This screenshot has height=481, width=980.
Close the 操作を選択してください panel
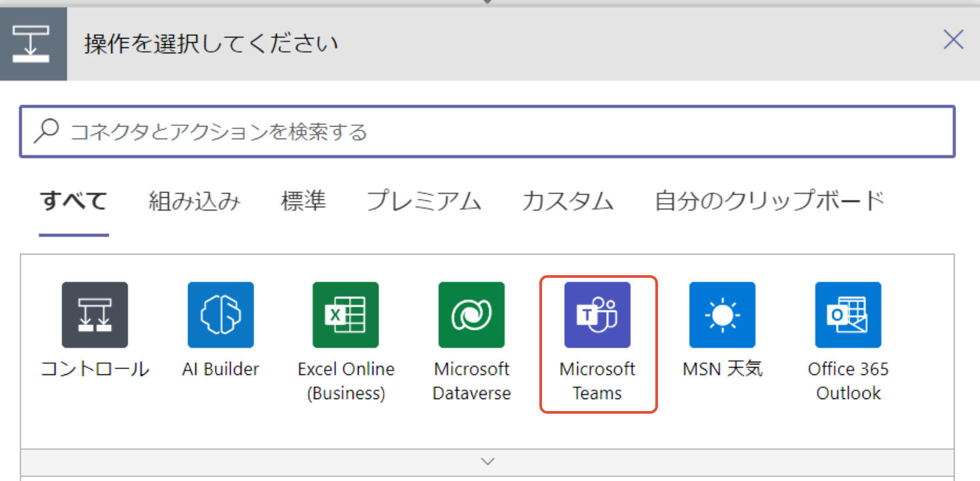pyautogui.click(x=953, y=40)
